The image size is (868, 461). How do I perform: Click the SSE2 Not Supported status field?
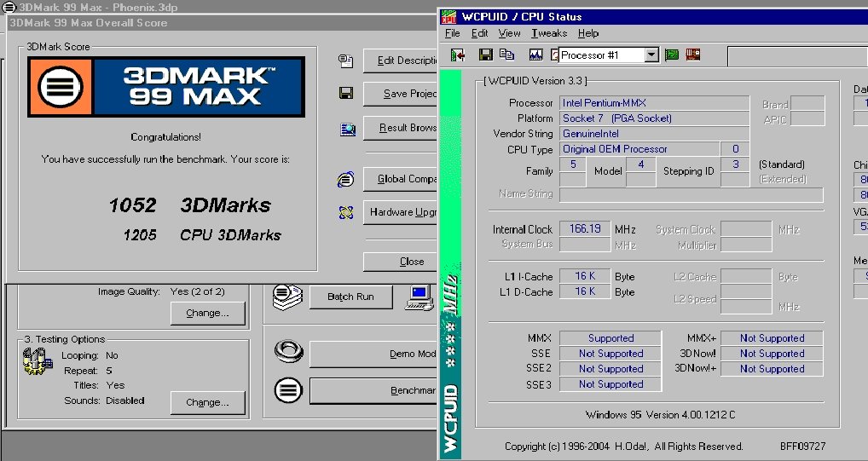(610, 369)
